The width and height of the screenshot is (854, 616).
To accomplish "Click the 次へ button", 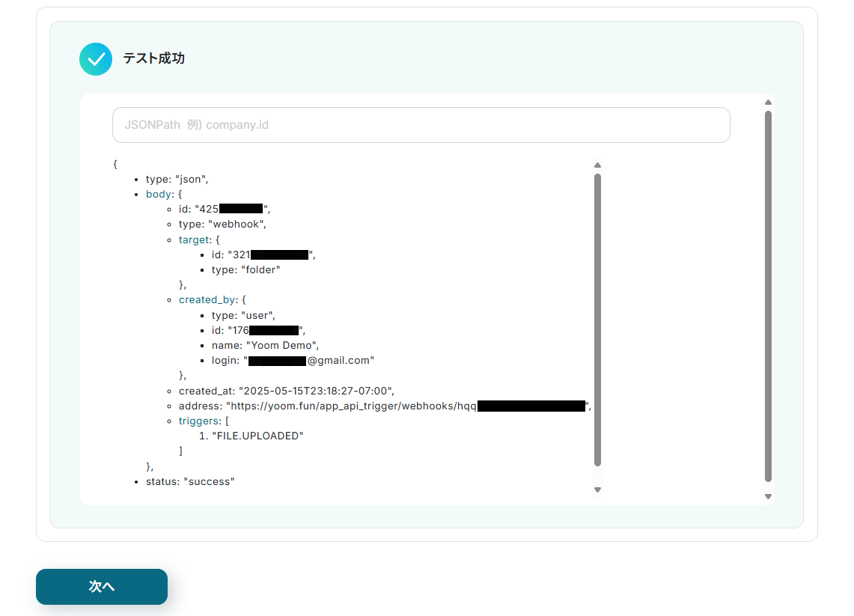I will tap(102, 587).
